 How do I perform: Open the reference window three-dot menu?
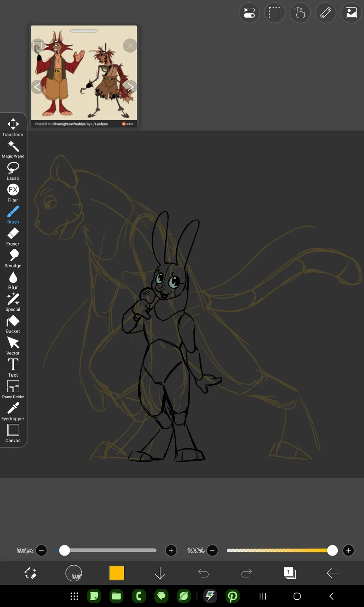56,45
